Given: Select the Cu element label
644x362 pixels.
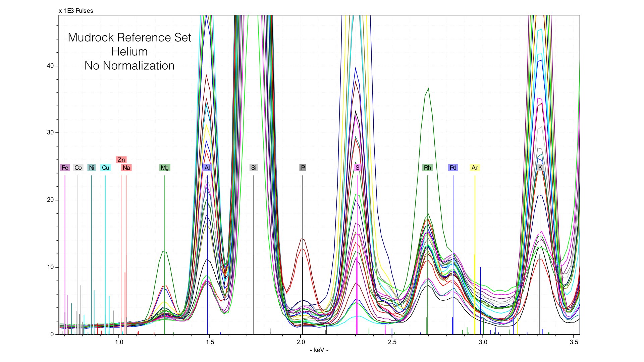Looking at the screenshot, I should (105, 168).
